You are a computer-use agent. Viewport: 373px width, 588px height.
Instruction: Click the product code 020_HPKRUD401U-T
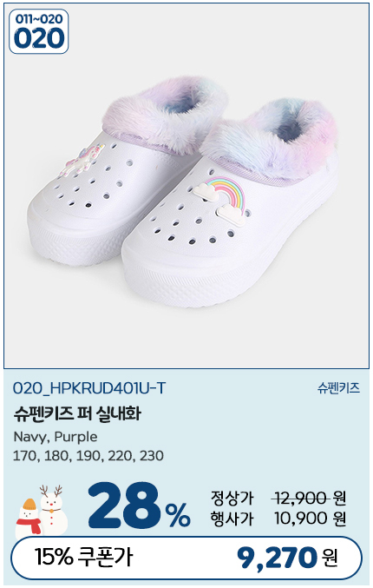click(x=88, y=388)
